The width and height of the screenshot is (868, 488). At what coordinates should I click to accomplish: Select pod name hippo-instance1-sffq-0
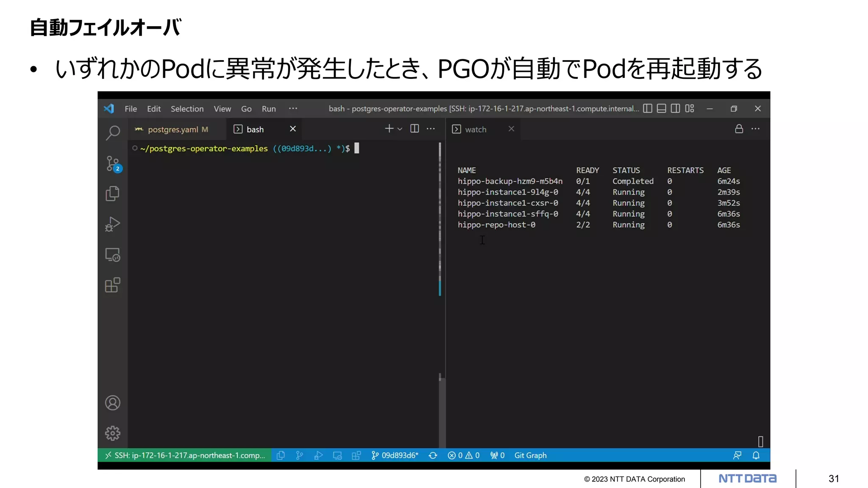click(508, 214)
